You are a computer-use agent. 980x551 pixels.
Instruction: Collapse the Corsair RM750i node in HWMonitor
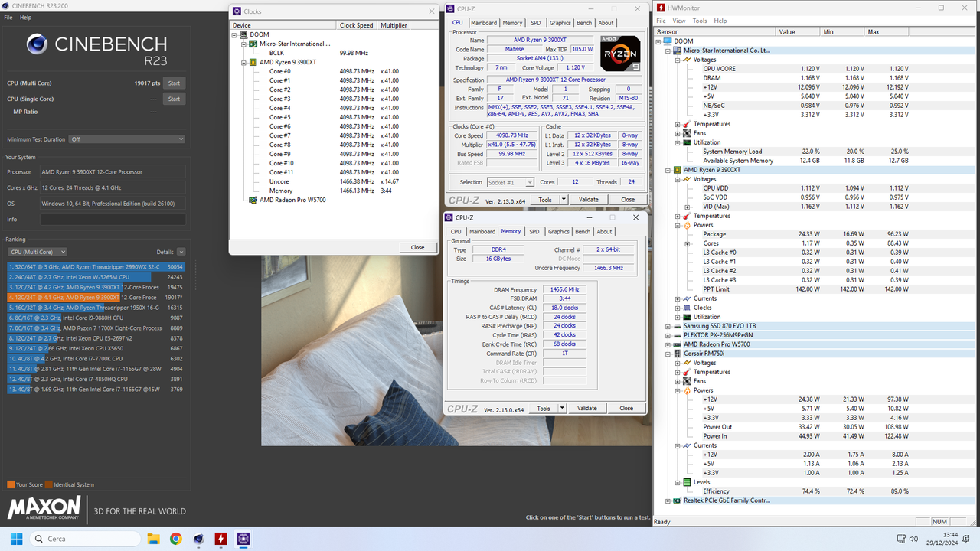tap(668, 354)
